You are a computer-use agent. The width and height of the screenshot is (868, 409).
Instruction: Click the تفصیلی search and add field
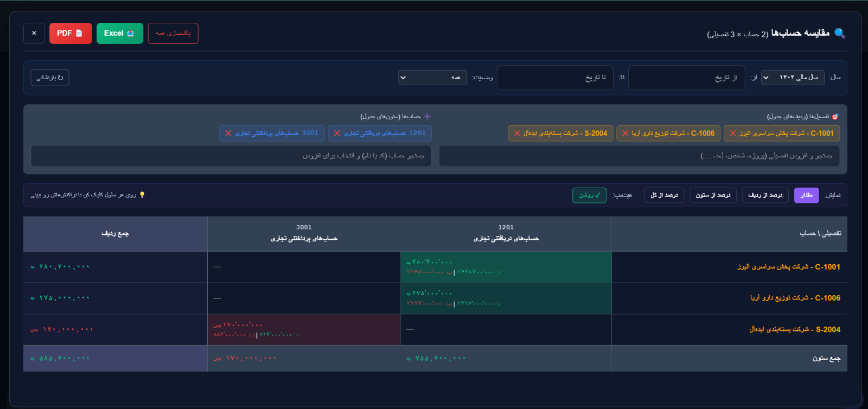pos(639,156)
